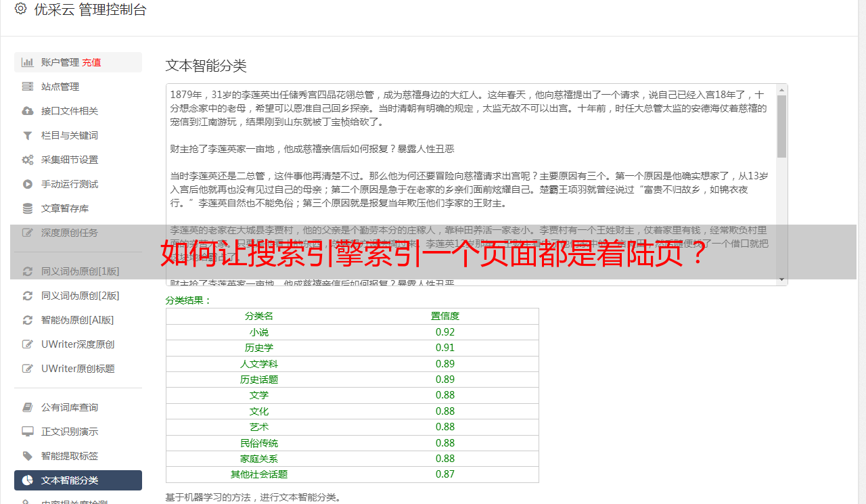This screenshot has height=504, width=866.
Task: Click the gears icon for 采集细节设置
Action: (x=28, y=160)
